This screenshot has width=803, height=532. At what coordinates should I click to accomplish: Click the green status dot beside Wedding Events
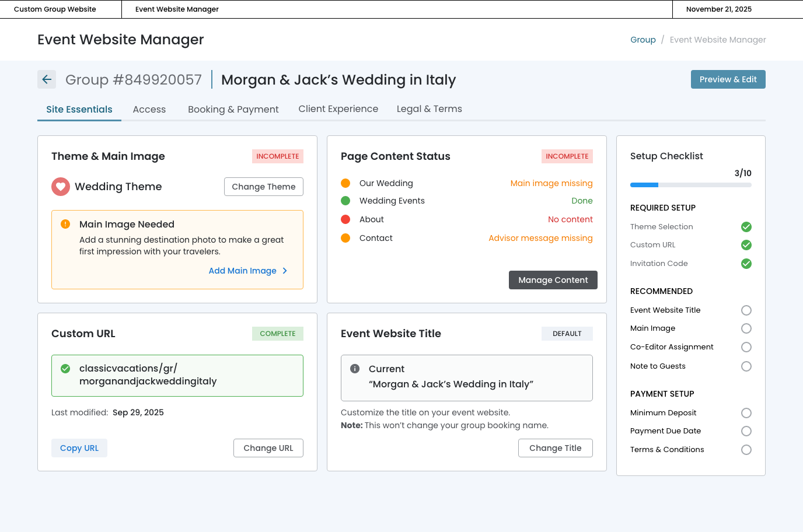[x=345, y=201]
